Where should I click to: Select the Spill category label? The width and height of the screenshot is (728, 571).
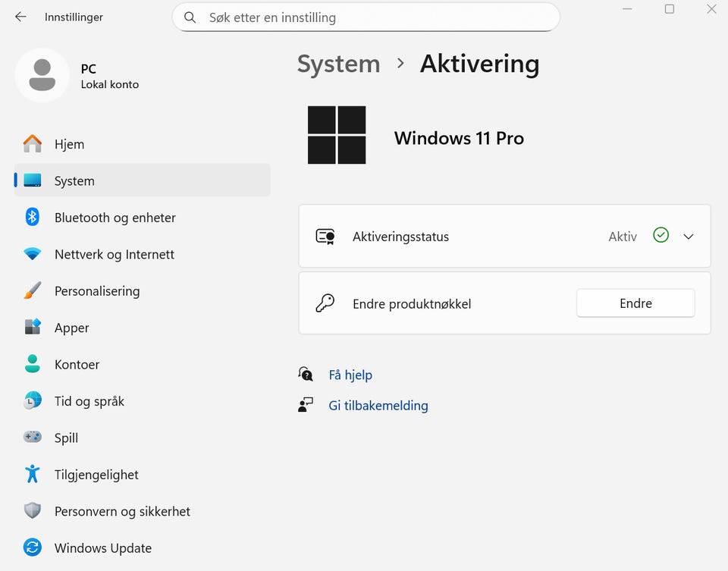point(66,438)
